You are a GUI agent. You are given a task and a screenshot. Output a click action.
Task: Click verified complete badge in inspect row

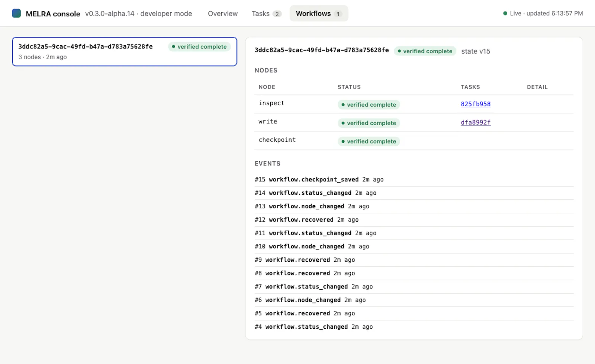(369, 104)
